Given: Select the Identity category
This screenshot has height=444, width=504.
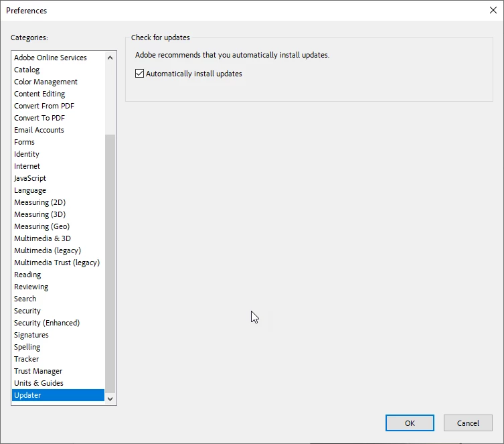Looking at the screenshot, I should tap(58, 154).
